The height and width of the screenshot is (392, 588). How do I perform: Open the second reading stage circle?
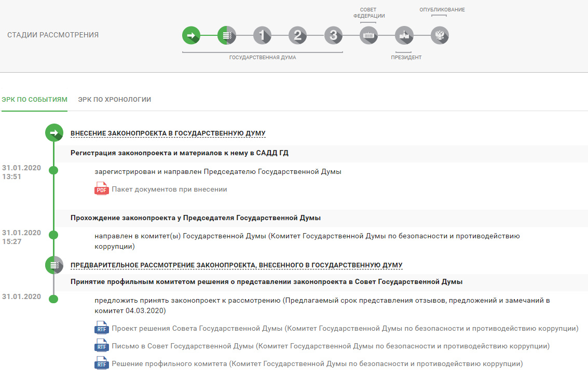297,35
